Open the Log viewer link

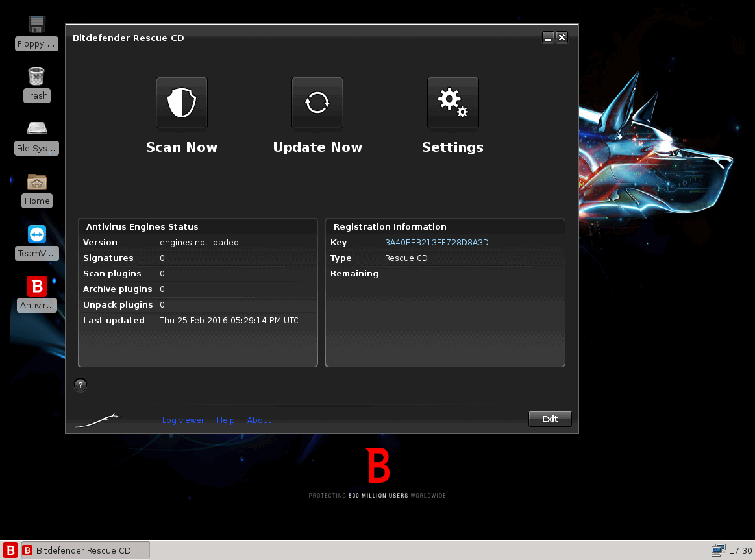pyautogui.click(x=183, y=420)
